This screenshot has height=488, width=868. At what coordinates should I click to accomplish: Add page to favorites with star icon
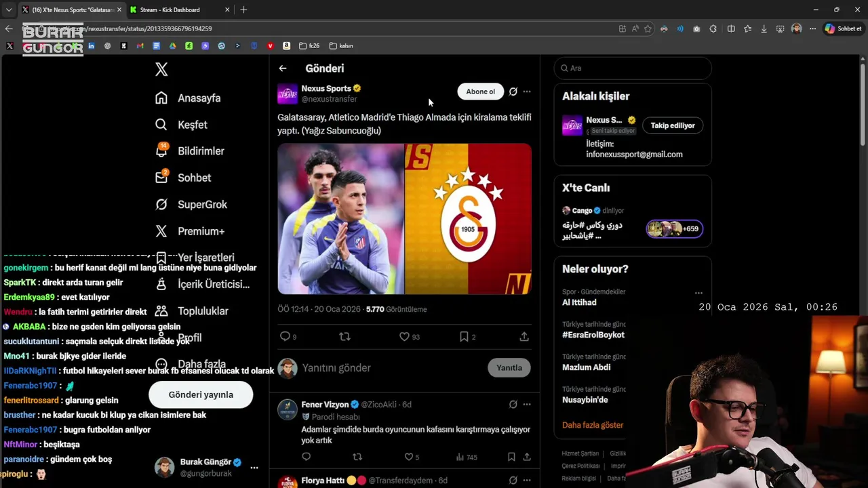coord(648,29)
